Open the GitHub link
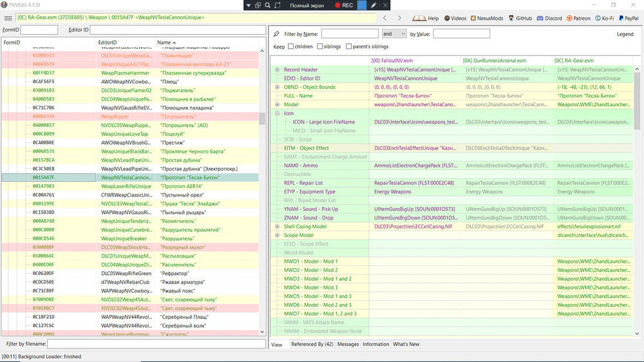Screen dimensions: 644x362 point(520,18)
